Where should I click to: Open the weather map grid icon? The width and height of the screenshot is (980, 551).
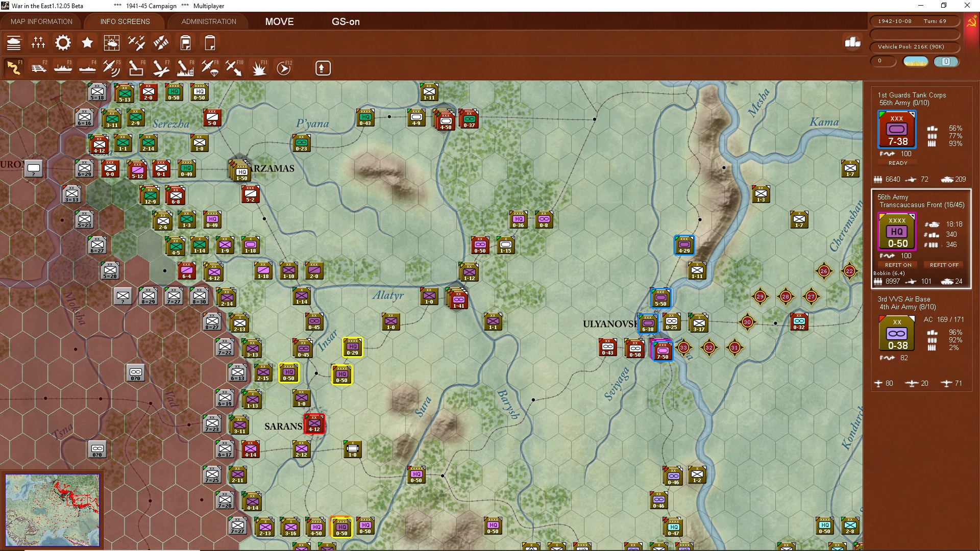[111, 43]
